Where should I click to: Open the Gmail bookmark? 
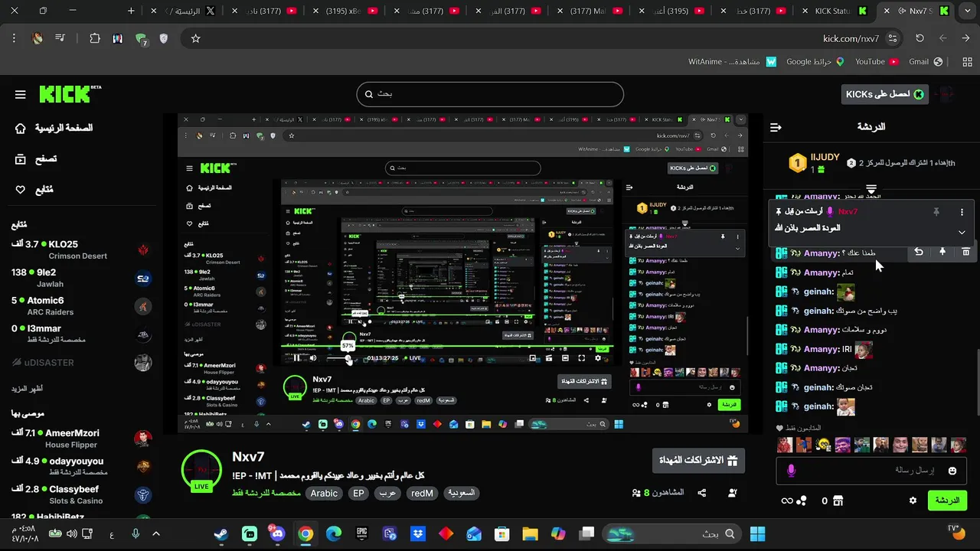(x=925, y=61)
